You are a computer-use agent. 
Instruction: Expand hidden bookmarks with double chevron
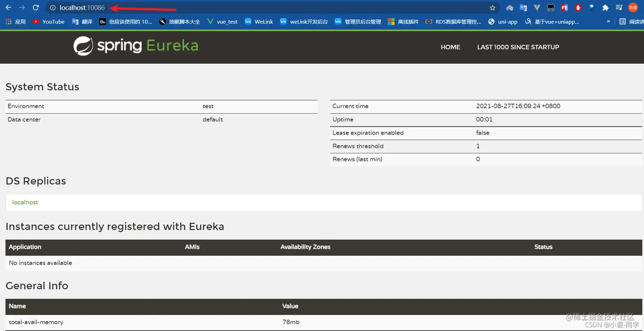point(608,22)
